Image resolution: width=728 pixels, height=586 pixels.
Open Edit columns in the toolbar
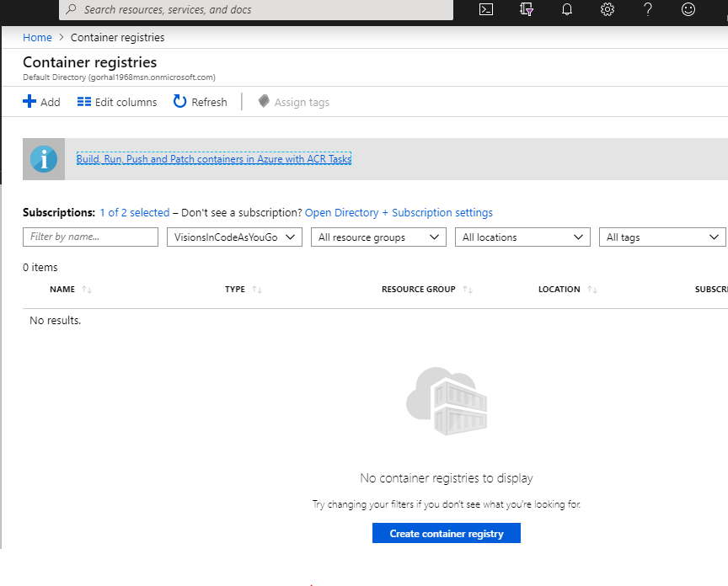click(x=117, y=102)
